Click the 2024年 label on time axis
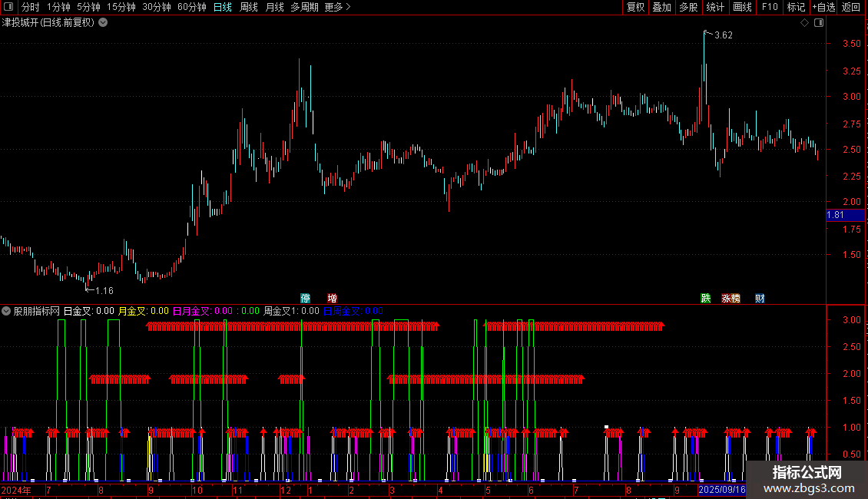 pos(16,490)
